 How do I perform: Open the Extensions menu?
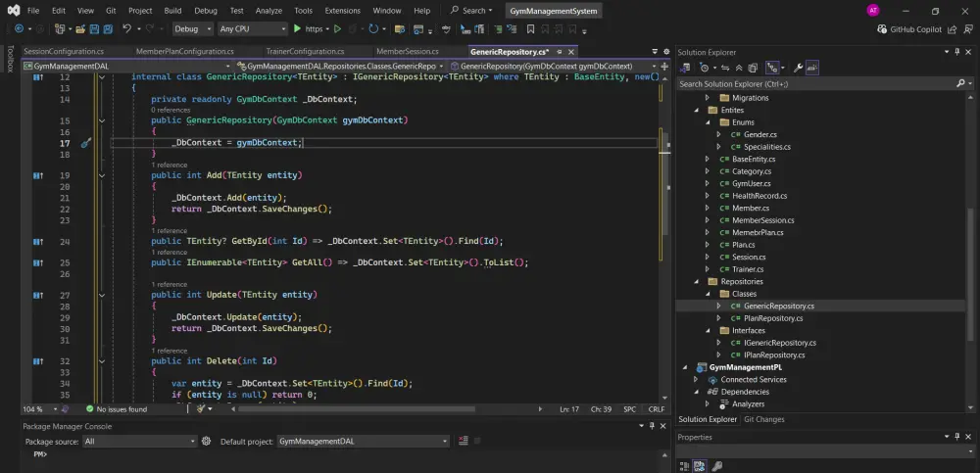pos(342,11)
